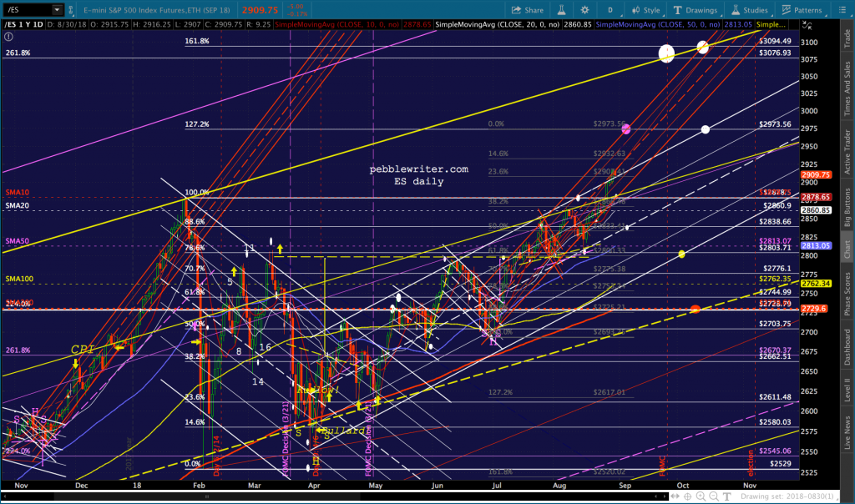This screenshot has width=855, height=504.
Task: Select the Level II sidebar tab
Action: (x=847, y=391)
